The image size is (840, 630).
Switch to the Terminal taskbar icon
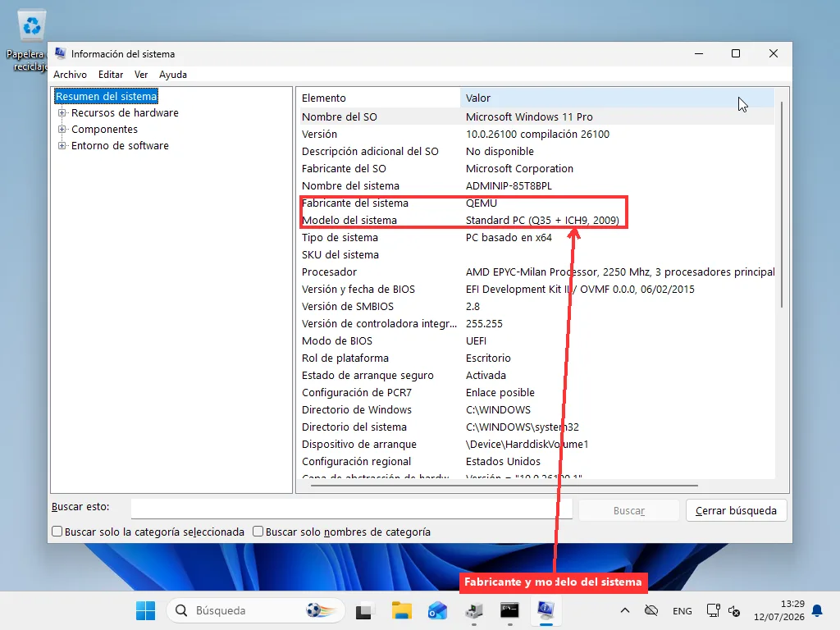tap(509, 610)
